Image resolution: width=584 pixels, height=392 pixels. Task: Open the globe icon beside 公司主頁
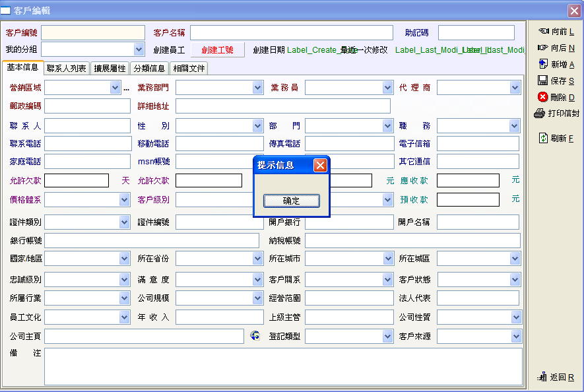click(x=255, y=337)
